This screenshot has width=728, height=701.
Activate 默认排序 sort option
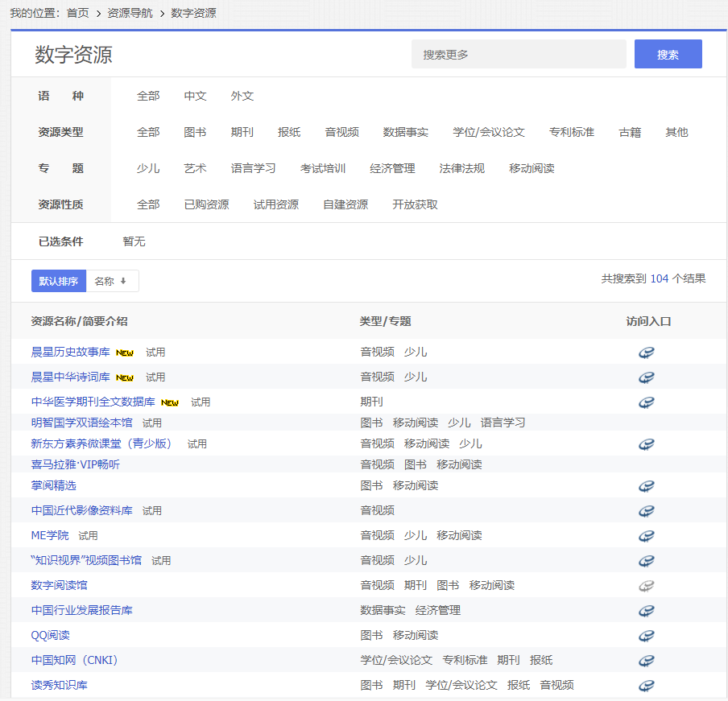click(x=59, y=281)
